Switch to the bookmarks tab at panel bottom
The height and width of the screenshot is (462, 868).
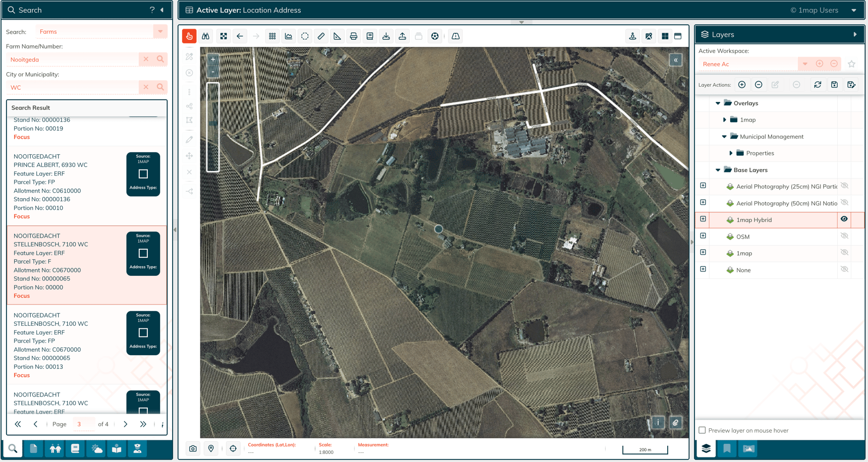[x=727, y=448]
